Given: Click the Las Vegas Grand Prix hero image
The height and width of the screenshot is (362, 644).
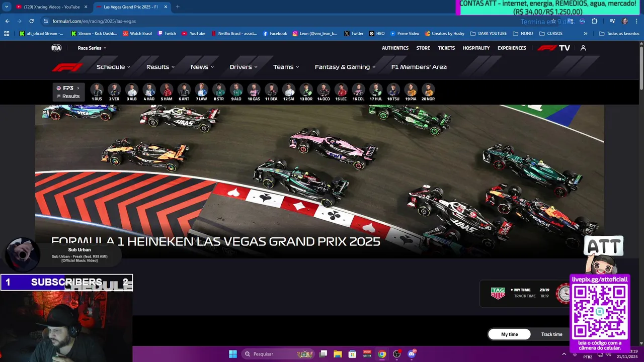Looking at the screenshot, I should 319,181.
